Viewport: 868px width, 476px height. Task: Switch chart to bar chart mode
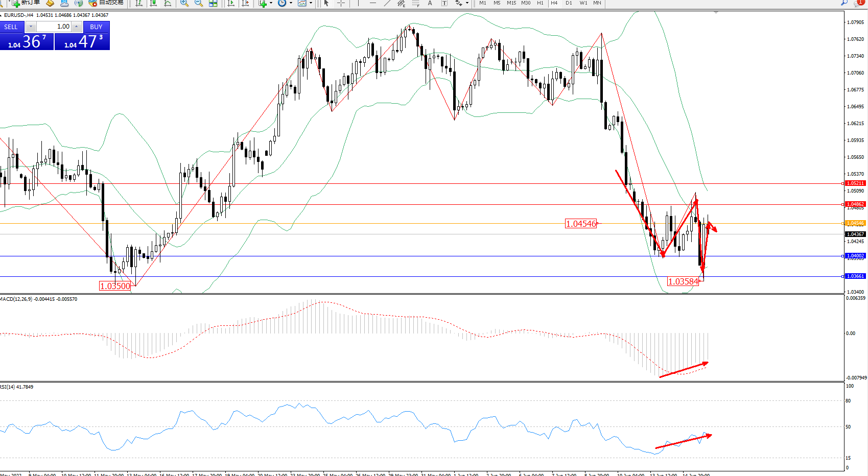pos(138,4)
